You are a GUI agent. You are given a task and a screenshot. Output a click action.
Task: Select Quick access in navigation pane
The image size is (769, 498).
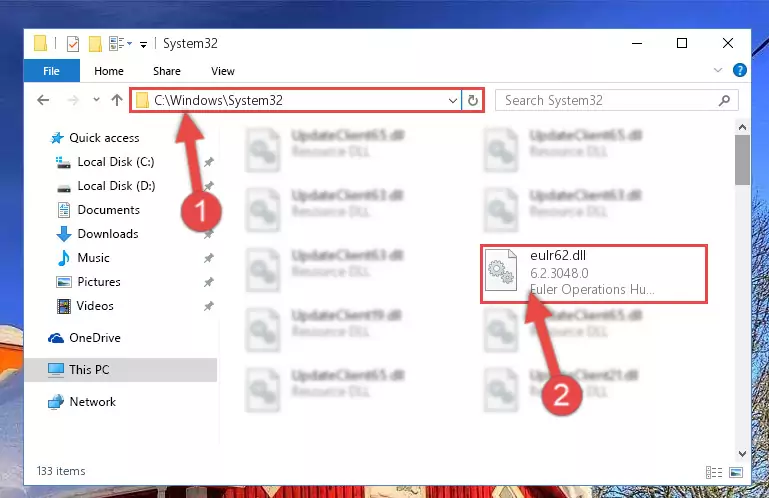point(95,138)
